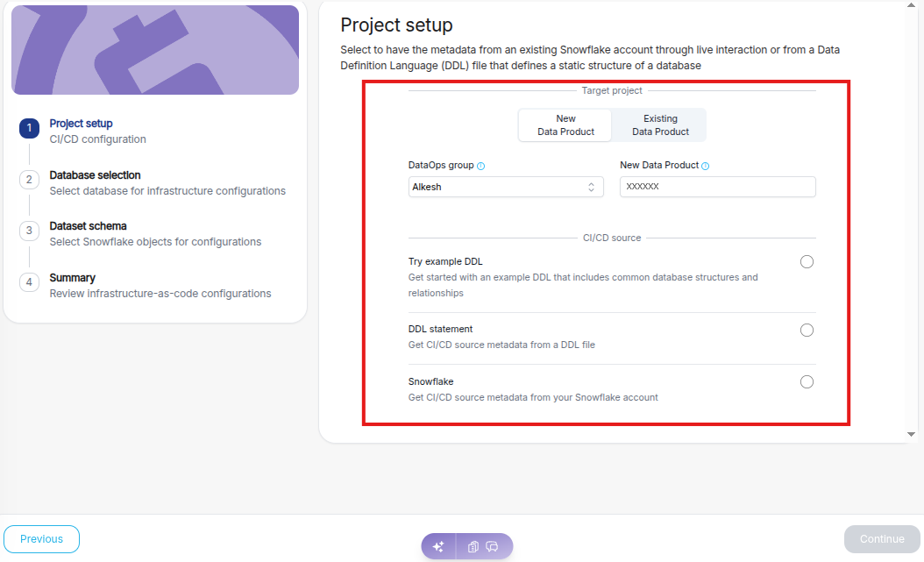Screen dimensions: 924x562
Task: Click the DataOps group info icon
Action: (481, 166)
